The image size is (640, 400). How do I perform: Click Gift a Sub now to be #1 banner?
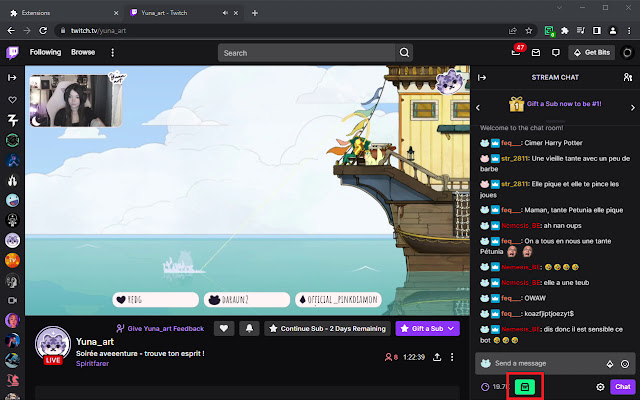(x=555, y=104)
